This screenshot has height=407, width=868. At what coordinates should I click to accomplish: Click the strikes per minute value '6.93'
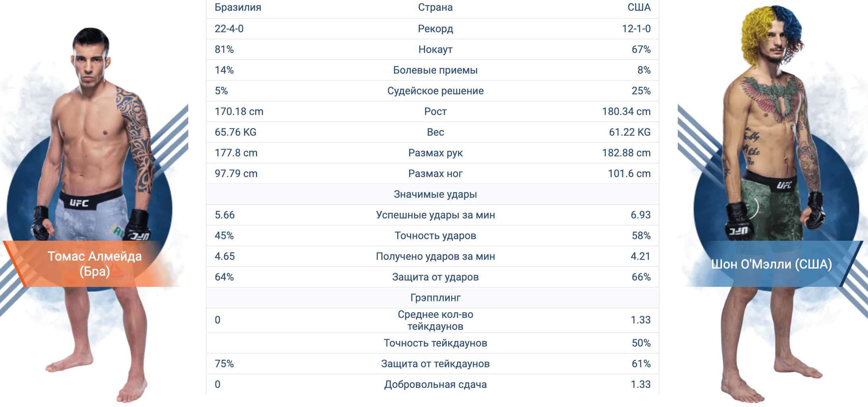pos(641,215)
